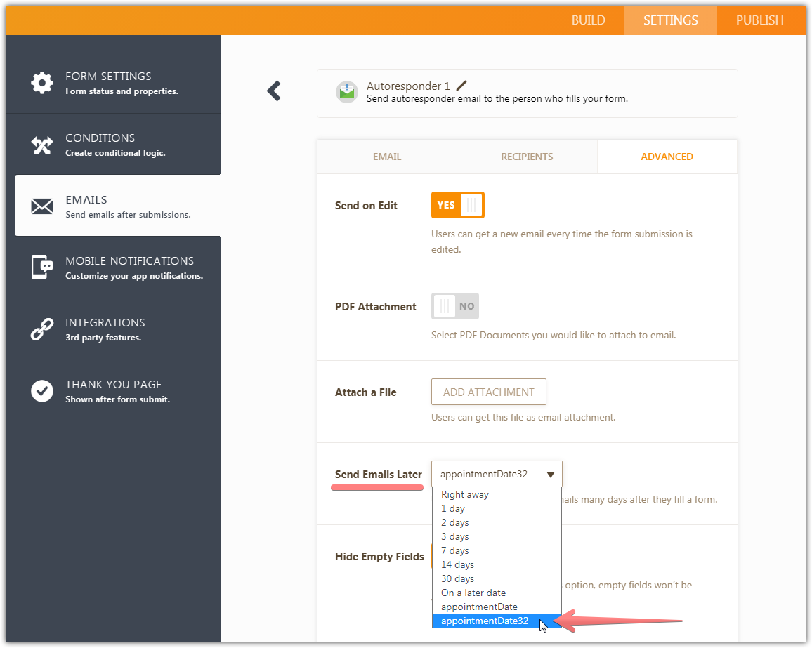This screenshot has width=812, height=648.
Task: Go to the Publish section
Action: (759, 20)
